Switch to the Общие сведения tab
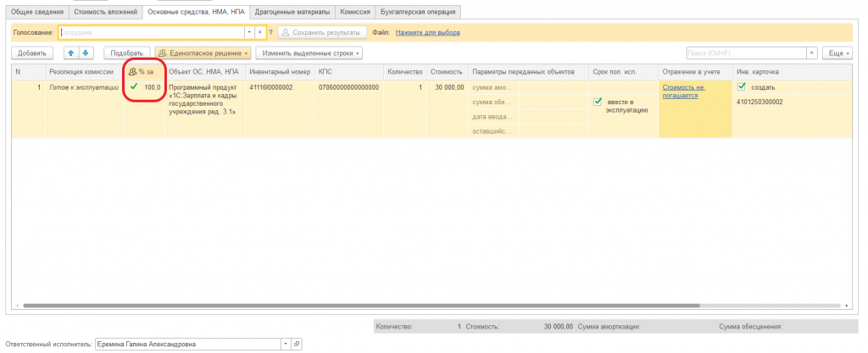Viewport: 868px width, 353px height. click(x=37, y=12)
